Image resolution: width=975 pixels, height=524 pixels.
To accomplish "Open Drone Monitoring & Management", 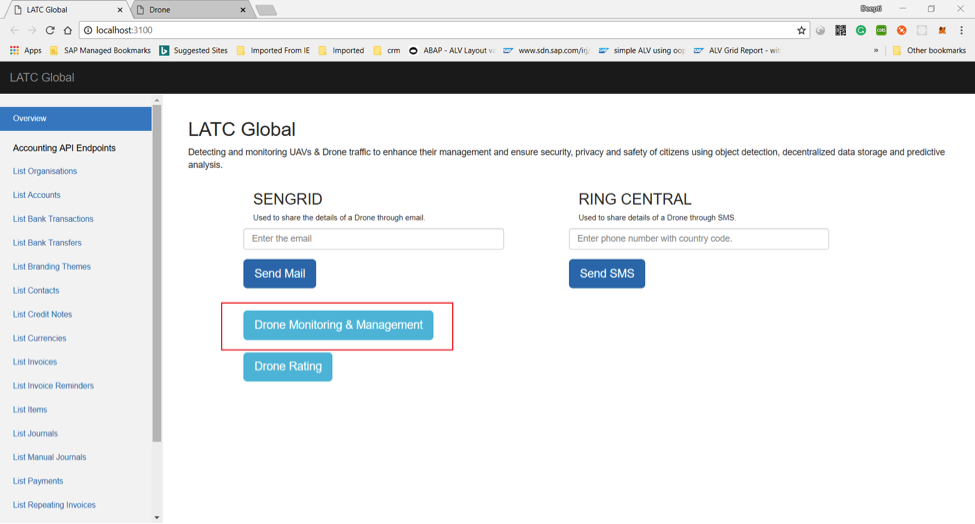I will coord(338,325).
